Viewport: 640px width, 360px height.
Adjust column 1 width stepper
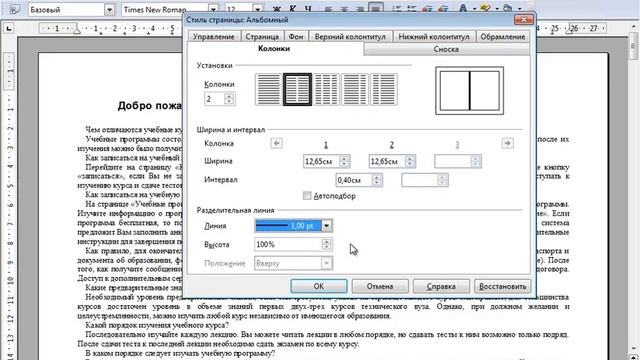(344, 161)
